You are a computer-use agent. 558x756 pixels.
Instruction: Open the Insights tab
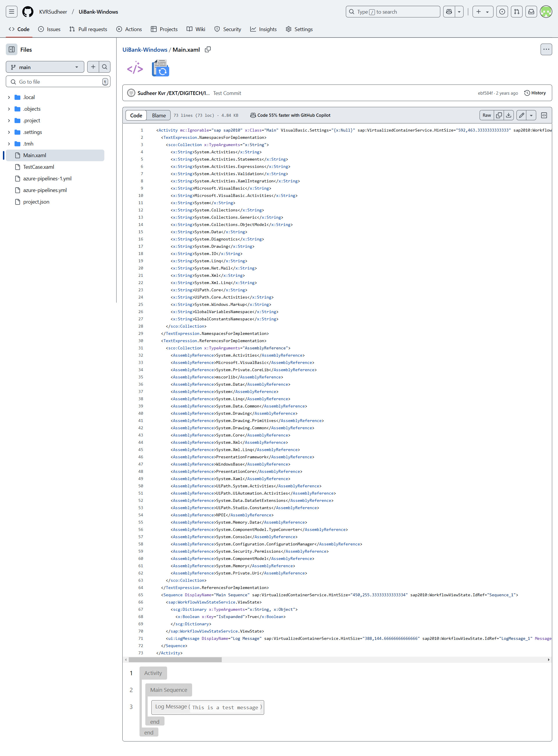[x=264, y=29]
